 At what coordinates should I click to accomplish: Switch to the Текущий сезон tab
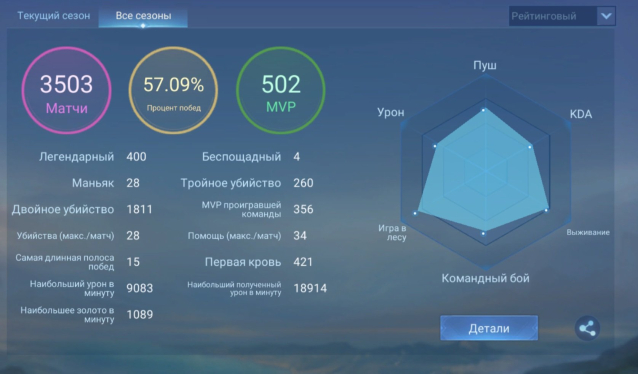click(x=53, y=16)
